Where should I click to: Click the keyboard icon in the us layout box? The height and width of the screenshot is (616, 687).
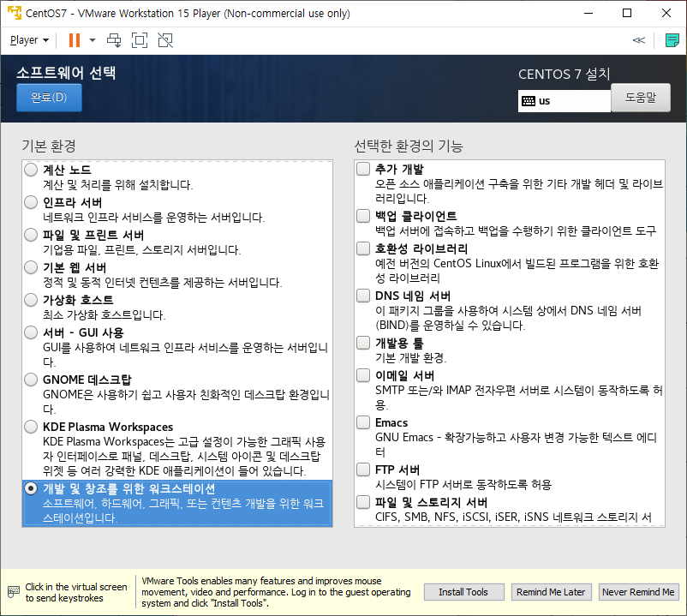coord(529,101)
